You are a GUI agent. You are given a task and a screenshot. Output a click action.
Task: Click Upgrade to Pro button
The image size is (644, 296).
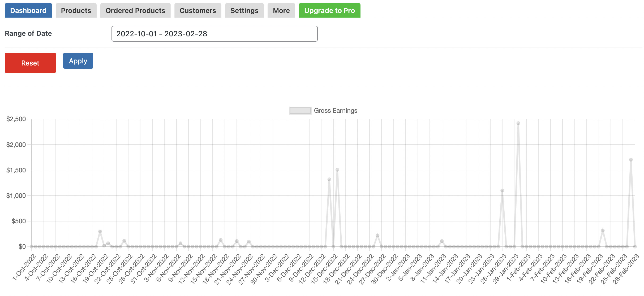329,11
